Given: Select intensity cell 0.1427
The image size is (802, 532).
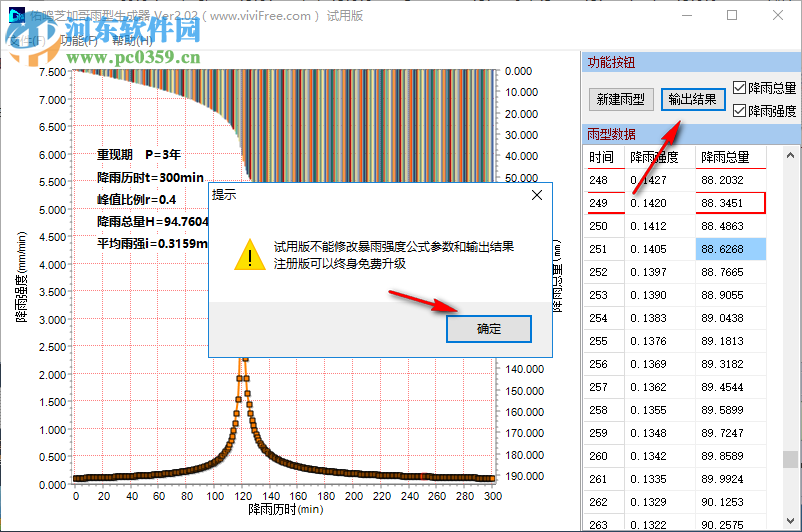Looking at the screenshot, I should [659, 180].
